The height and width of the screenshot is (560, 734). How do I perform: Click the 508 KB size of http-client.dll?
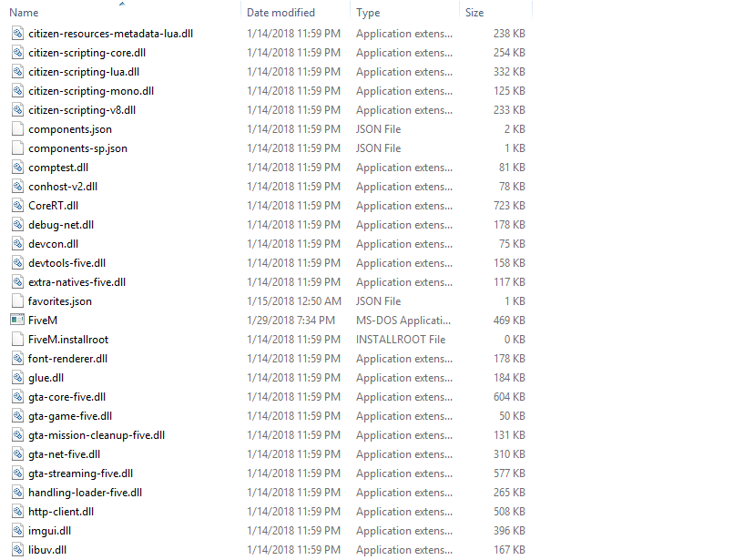509,512
